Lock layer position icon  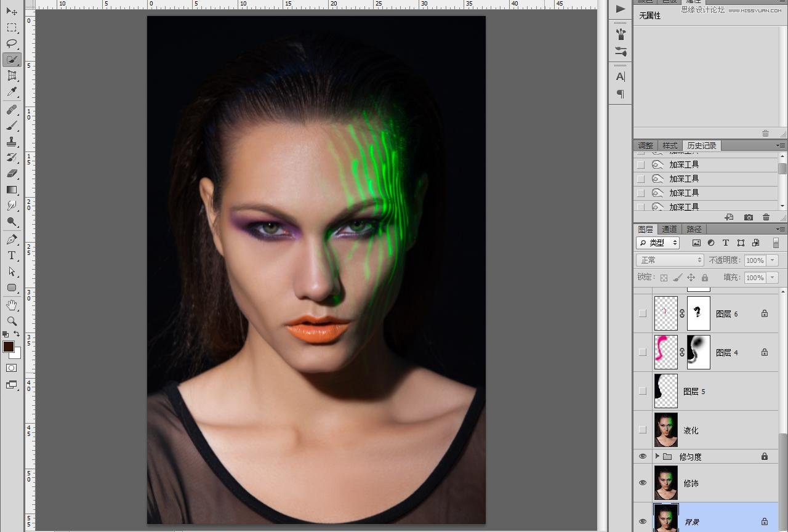point(691,278)
